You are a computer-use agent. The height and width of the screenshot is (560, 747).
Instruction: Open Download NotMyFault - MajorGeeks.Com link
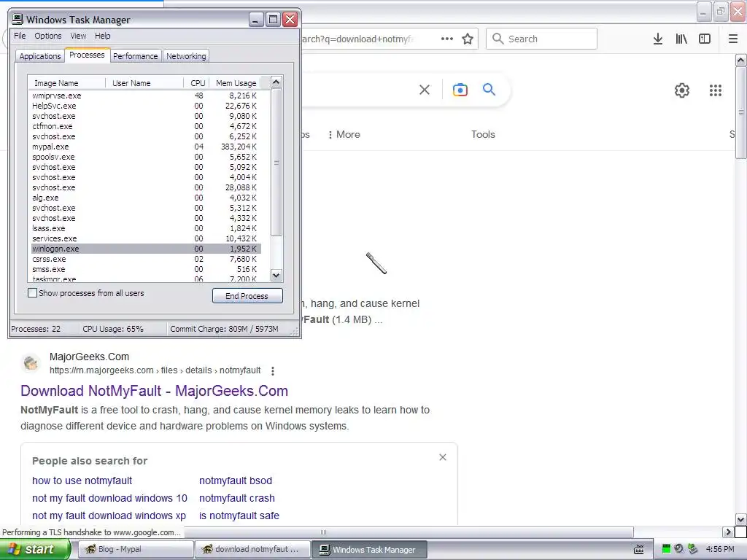(155, 391)
